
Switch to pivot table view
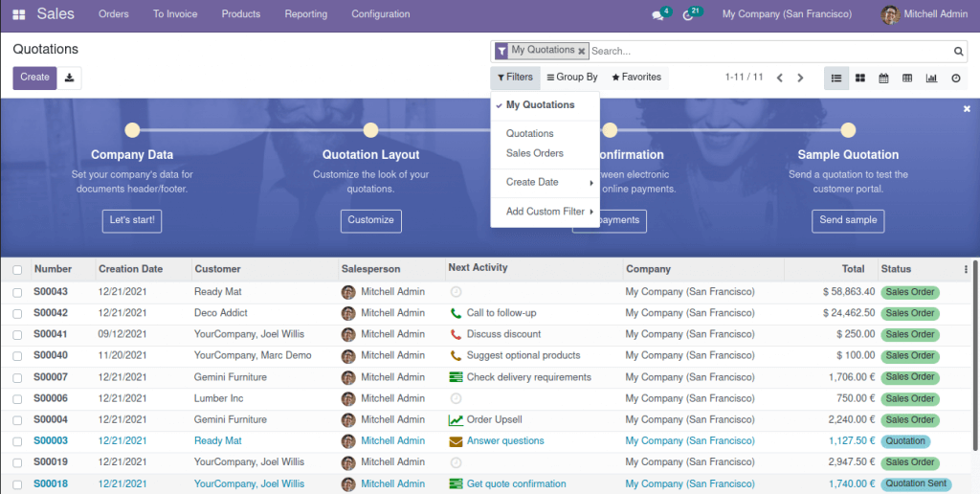coord(907,79)
